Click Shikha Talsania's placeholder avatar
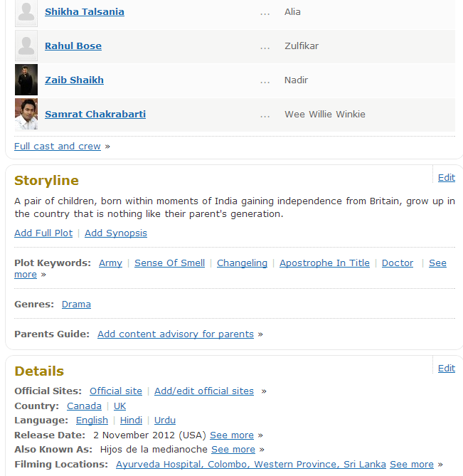Image resolution: width=463 pixels, height=476 pixels. [26, 12]
